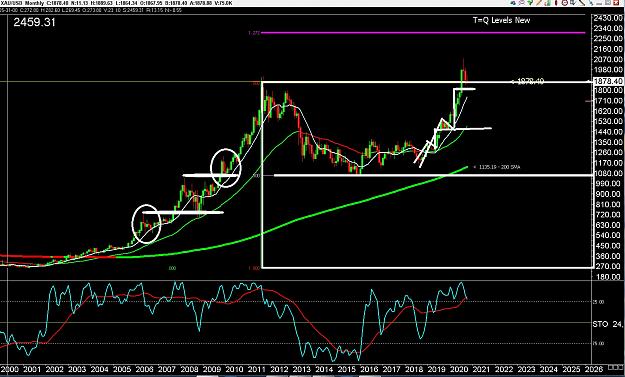The image size is (625, 377).
Task: Click the 2000 year label on time axis
Action: (x=9, y=369)
